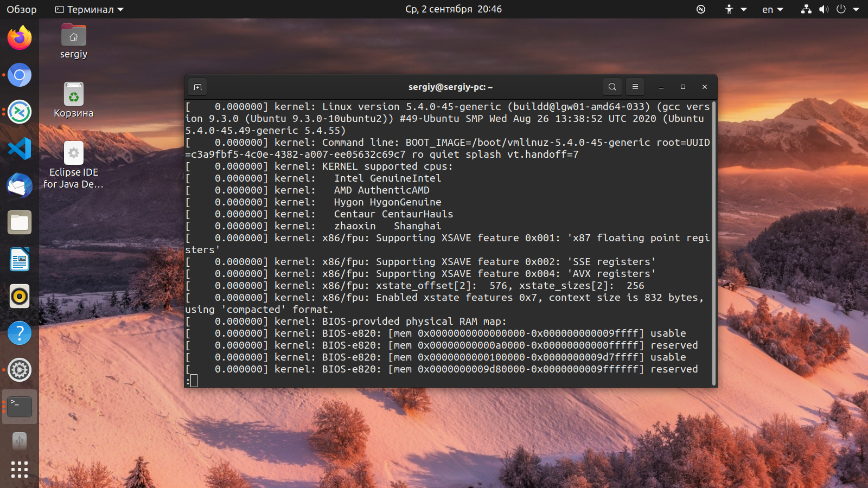Open the accessibility menu in the top bar
Image resolution: width=868 pixels, height=488 pixels.
736,9
